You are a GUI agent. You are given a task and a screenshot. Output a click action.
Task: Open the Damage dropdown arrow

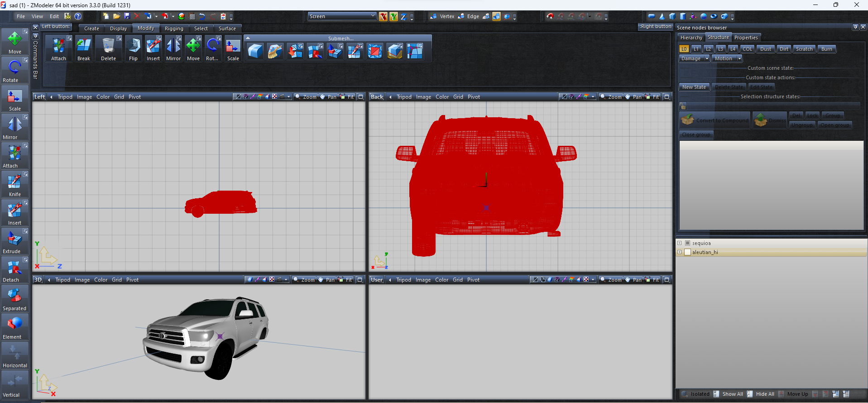coord(706,58)
